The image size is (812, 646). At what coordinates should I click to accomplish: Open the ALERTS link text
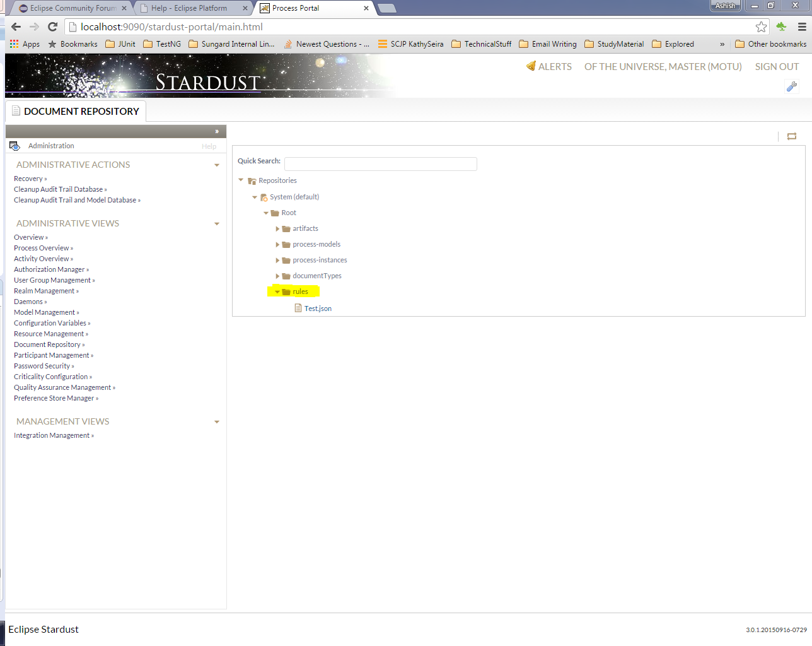coord(555,66)
